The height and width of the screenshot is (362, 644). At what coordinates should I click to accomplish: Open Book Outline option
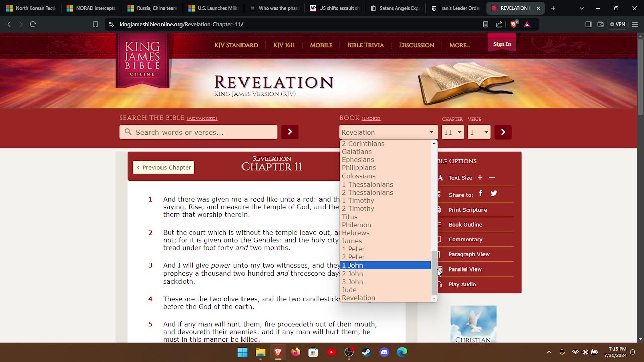[465, 225]
